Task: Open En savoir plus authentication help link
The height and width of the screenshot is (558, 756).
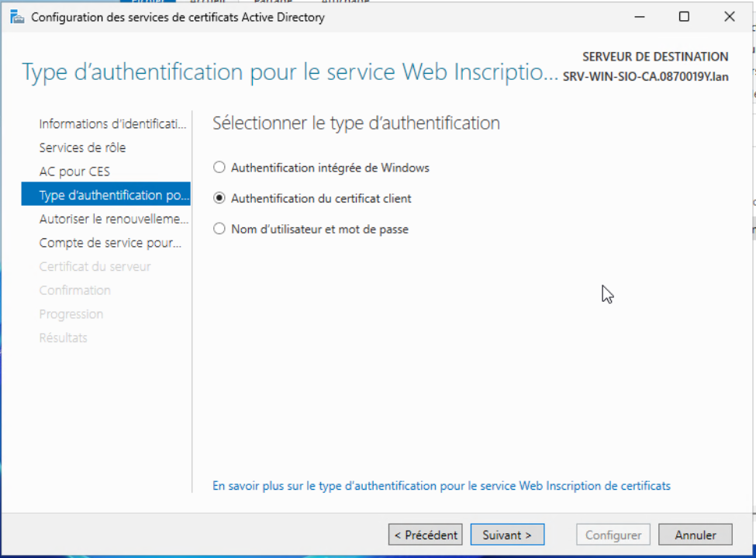Action: coord(441,486)
